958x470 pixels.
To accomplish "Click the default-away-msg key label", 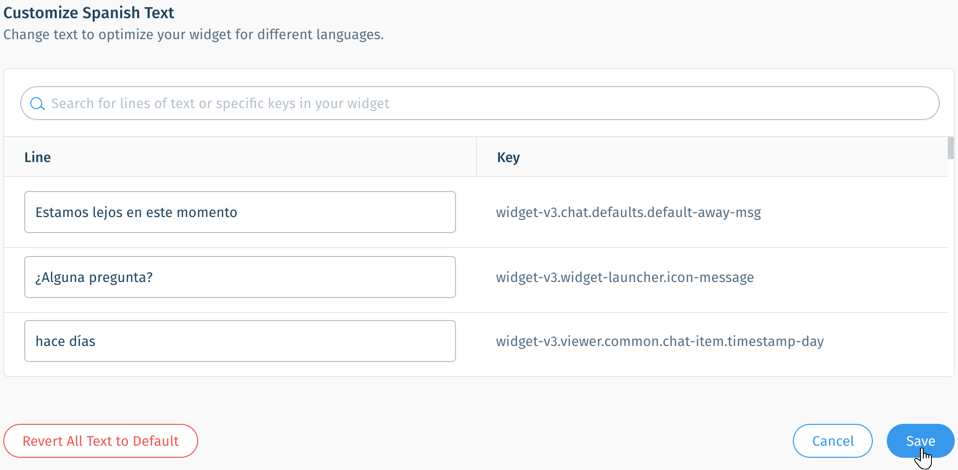I will pos(628,213).
